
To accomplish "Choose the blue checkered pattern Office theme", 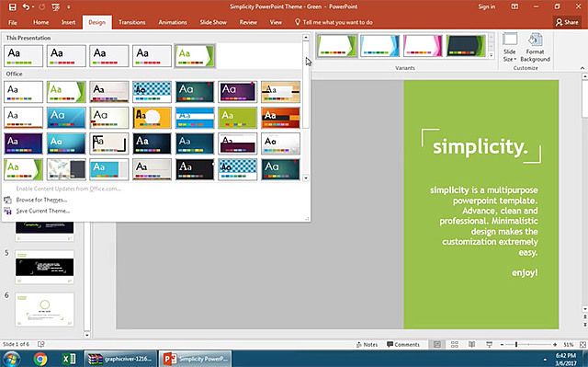I will tap(152, 92).
